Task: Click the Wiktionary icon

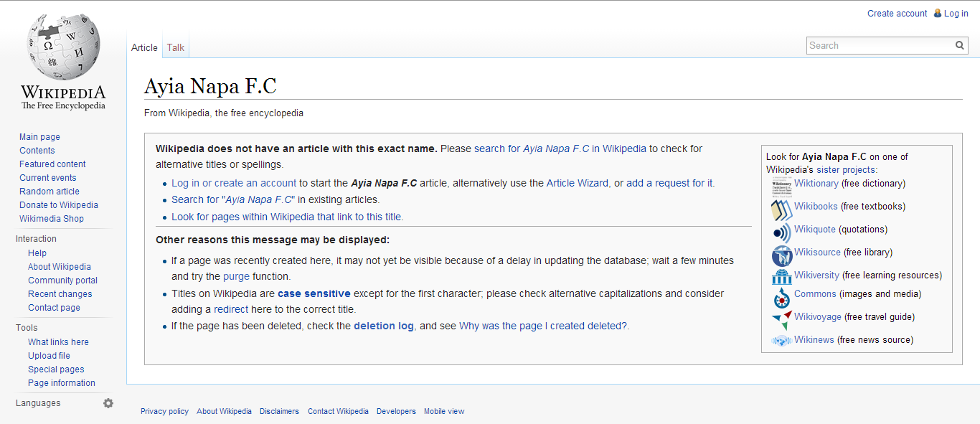Action: (781, 186)
